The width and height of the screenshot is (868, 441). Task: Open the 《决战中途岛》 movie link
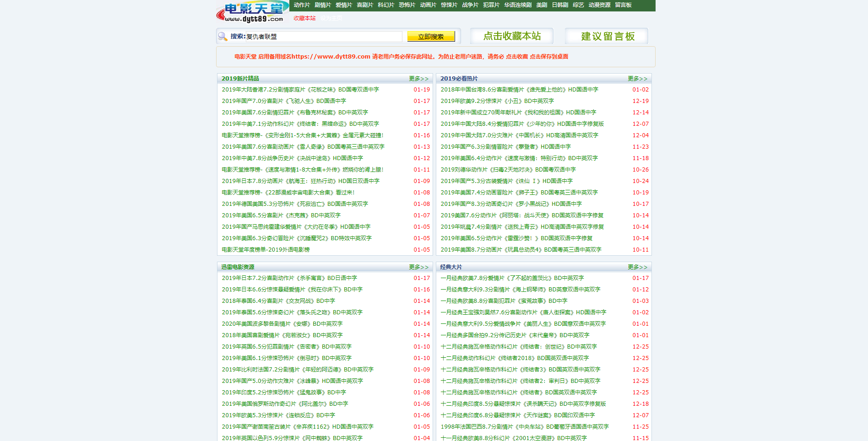292,158
